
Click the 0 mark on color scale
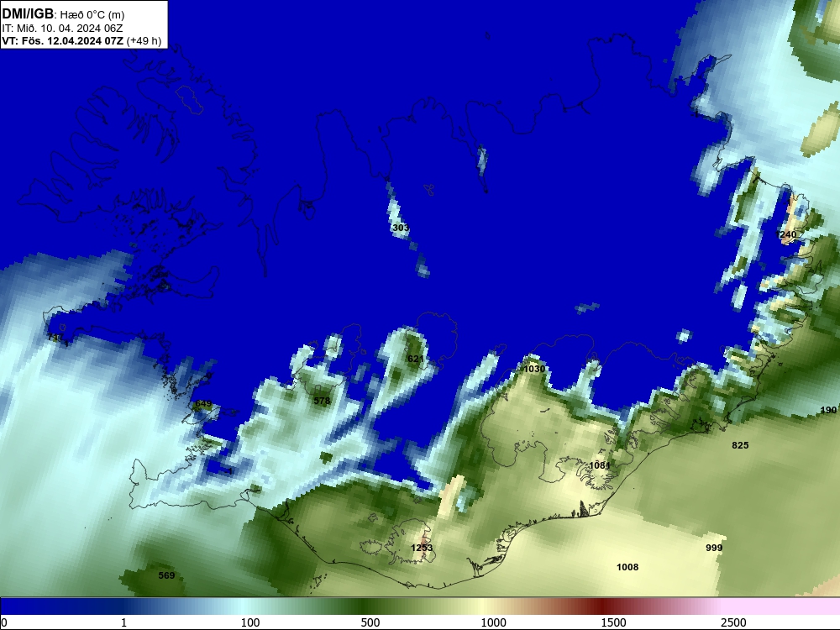click(x=4, y=622)
